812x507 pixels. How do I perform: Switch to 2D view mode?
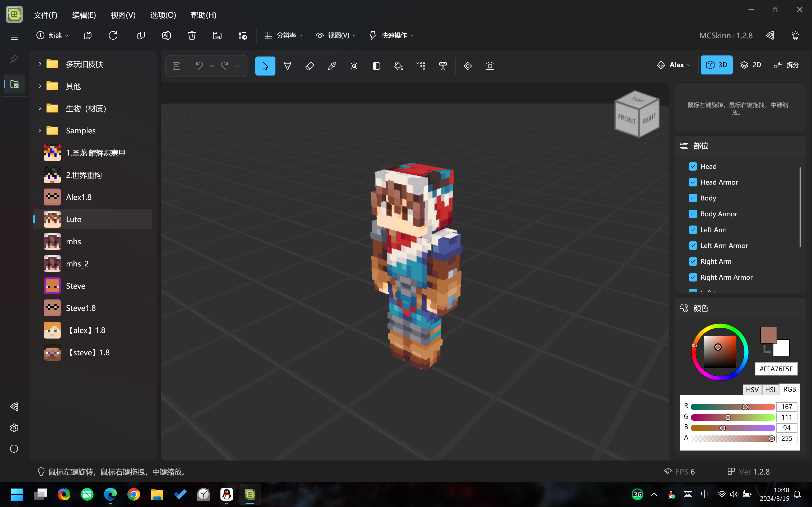[751, 65]
